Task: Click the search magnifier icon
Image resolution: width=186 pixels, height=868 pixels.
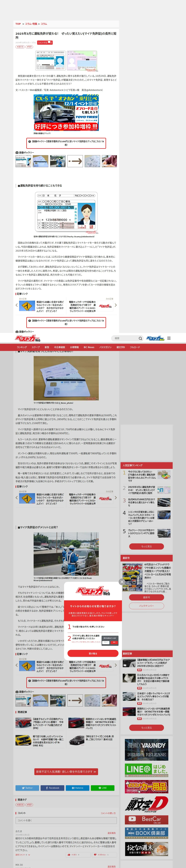Action: tap(140, 338)
